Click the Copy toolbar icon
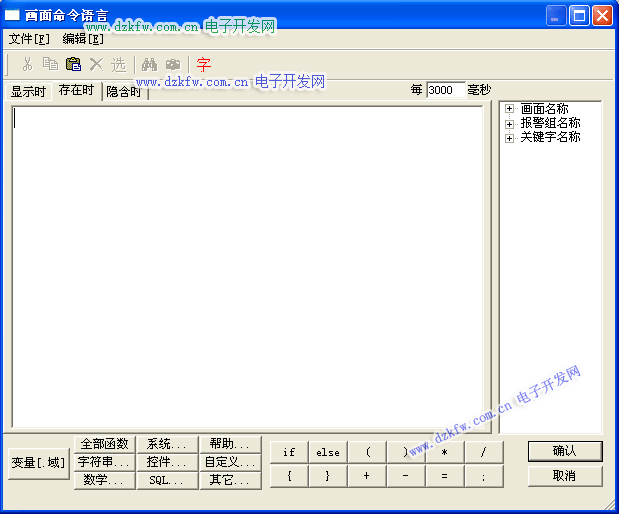The image size is (619, 514). (50, 64)
